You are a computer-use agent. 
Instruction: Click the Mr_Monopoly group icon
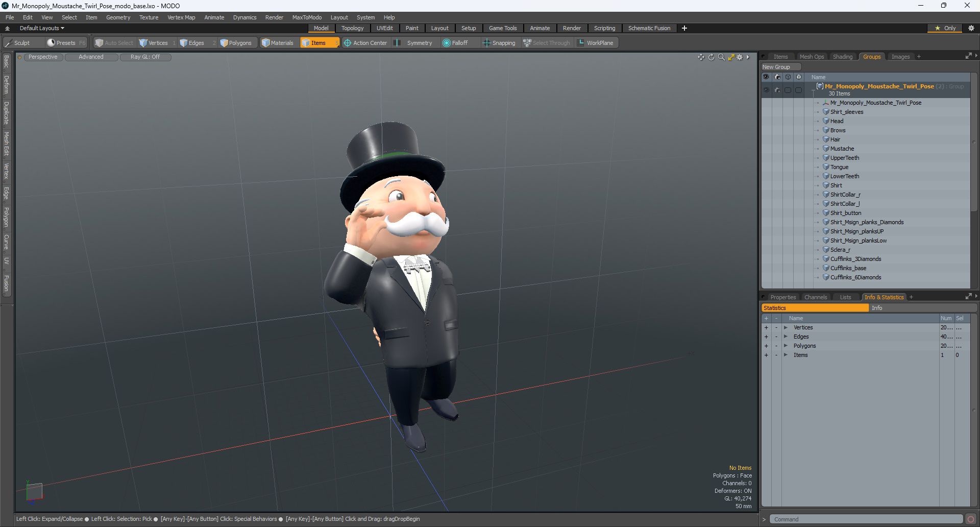820,86
